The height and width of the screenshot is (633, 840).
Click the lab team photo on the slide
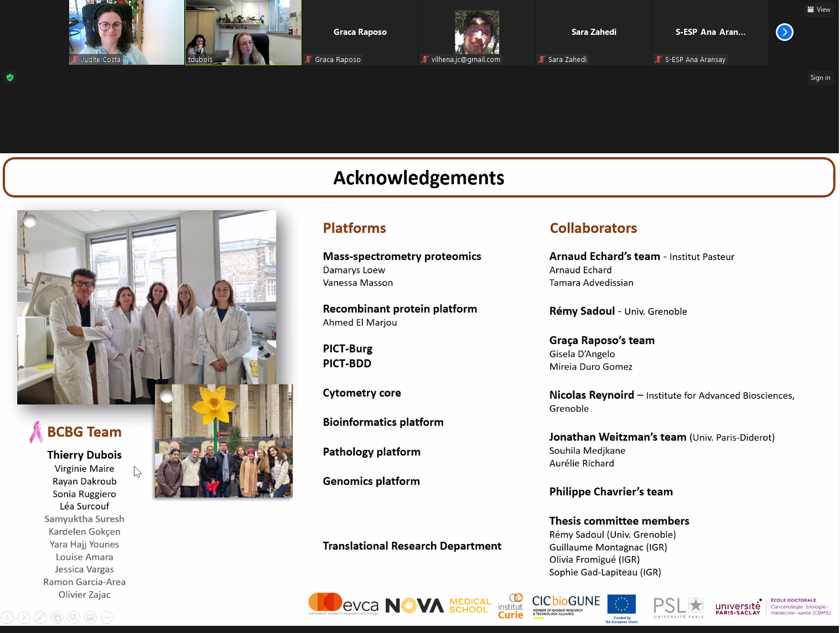[147, 307]
